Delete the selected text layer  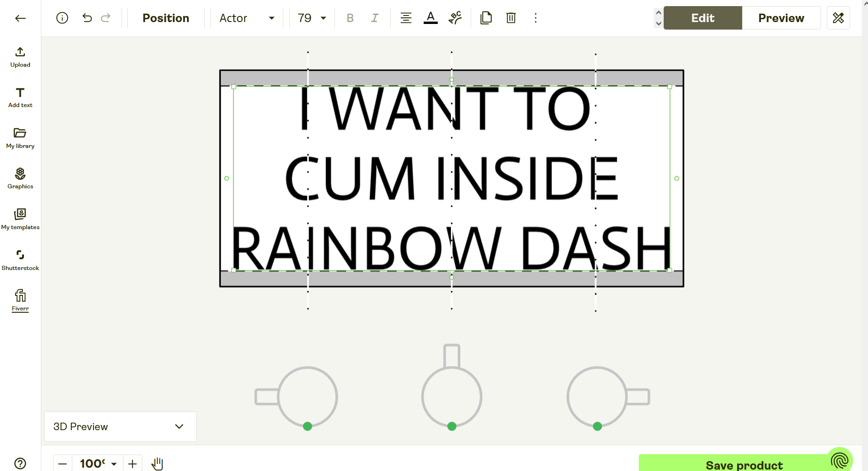tap(511, 18)
